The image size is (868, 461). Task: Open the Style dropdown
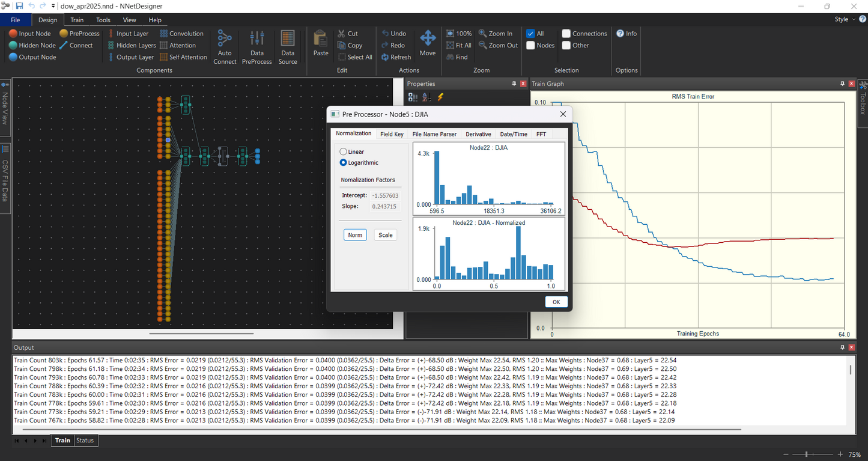(845, 19)
